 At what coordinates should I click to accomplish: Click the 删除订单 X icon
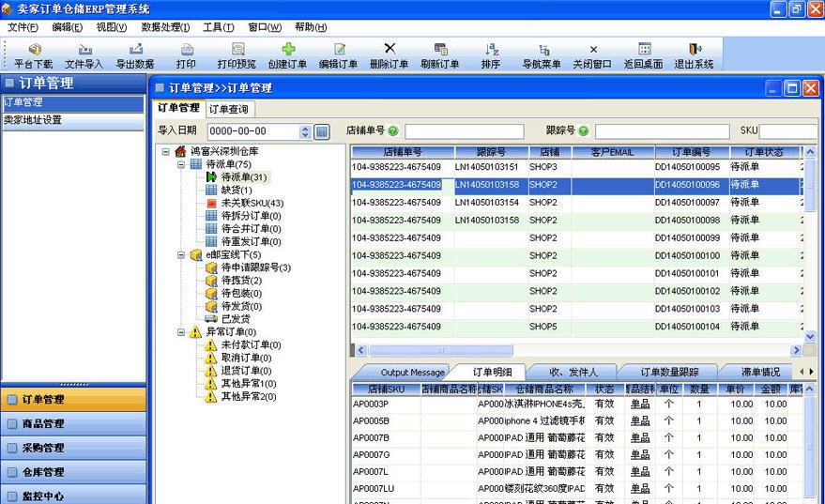coord(390,49)
